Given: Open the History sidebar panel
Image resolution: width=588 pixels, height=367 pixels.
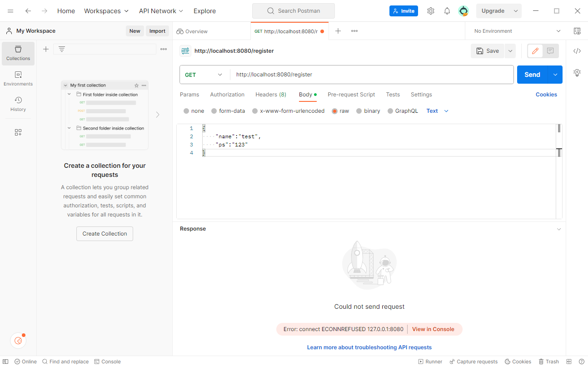Looking at the screenshot, I should pyautogui.click(x=18, y=104).
